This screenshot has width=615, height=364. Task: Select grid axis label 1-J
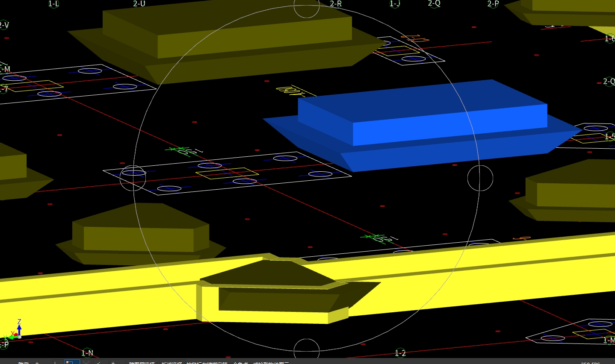coord(395,4)
